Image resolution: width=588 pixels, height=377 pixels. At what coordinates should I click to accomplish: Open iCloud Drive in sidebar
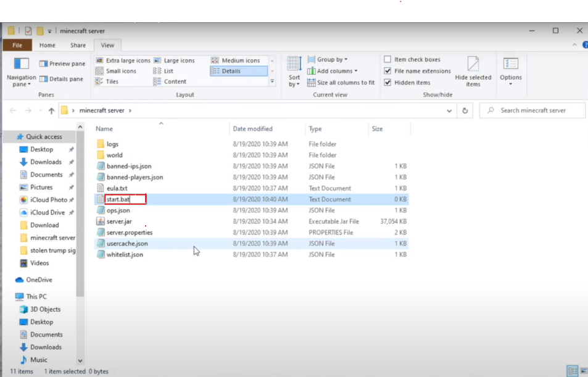point(48,212)
